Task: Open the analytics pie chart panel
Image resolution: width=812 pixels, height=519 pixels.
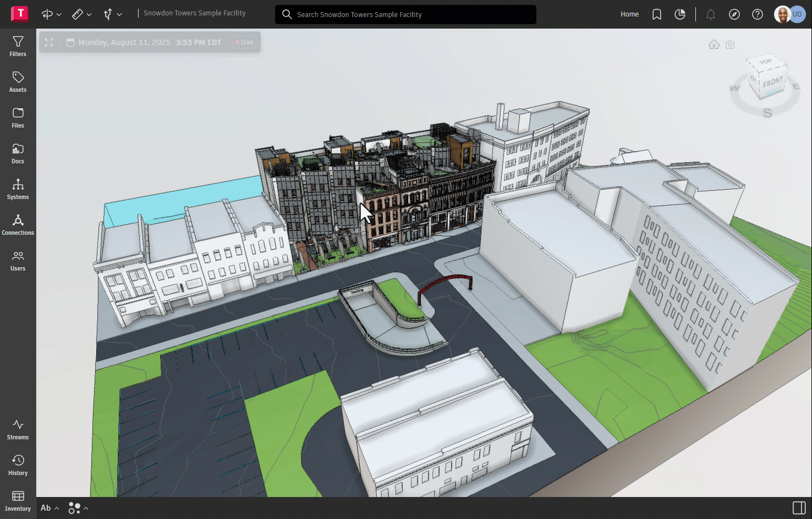Action: pos(680,14)
